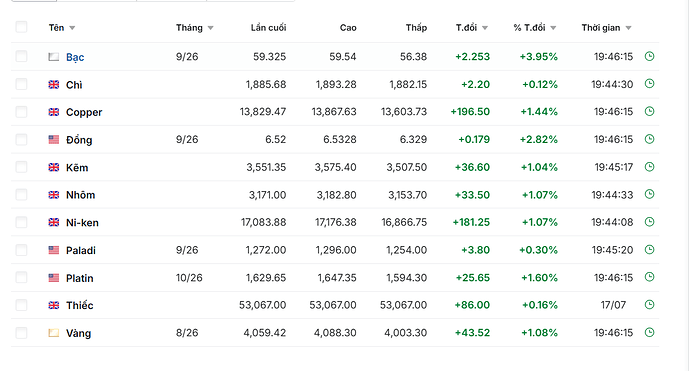Click the gold icon beside Vàng
This screenshot has height=371, width=690.
(54, 333)
